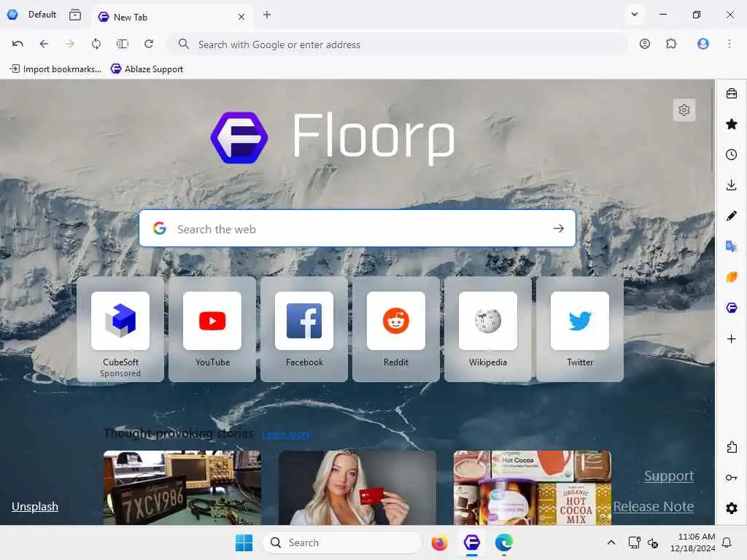Open the sidebar bookmarks star icon

(731, 124)
